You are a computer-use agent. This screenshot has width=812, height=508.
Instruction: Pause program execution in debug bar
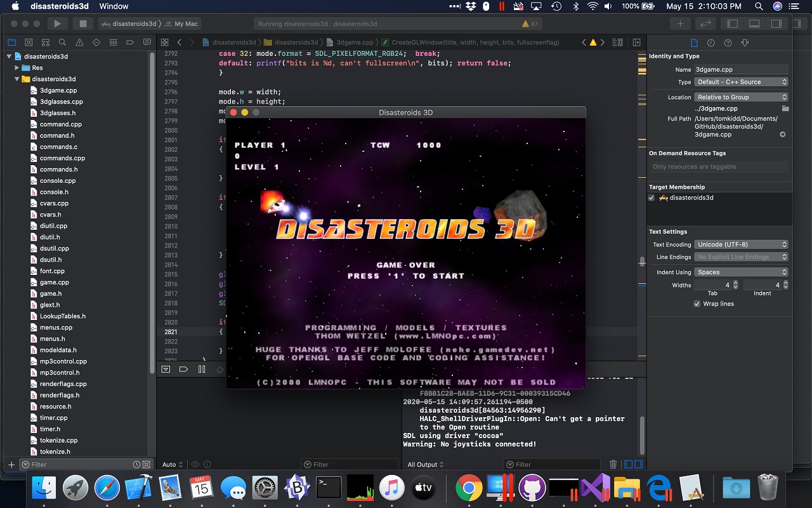click(202, 369)
